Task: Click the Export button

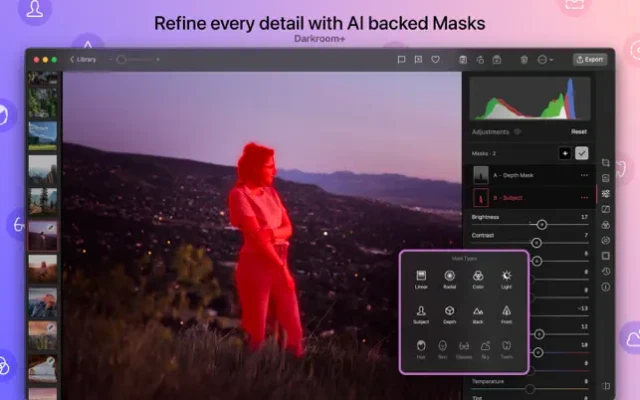Action: (x=590, y=60)
